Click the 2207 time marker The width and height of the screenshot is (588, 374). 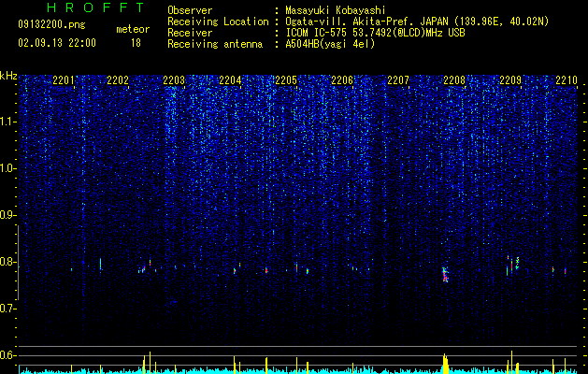398,80
